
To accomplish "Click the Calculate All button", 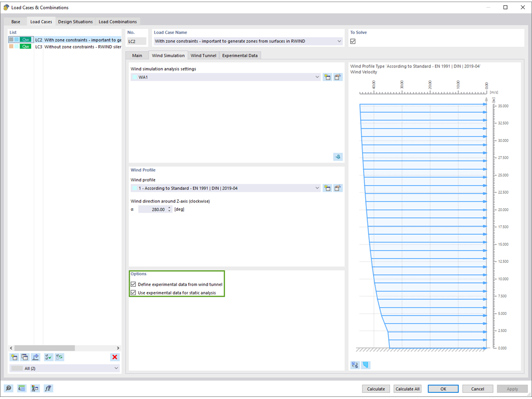I will click(407, 389).
